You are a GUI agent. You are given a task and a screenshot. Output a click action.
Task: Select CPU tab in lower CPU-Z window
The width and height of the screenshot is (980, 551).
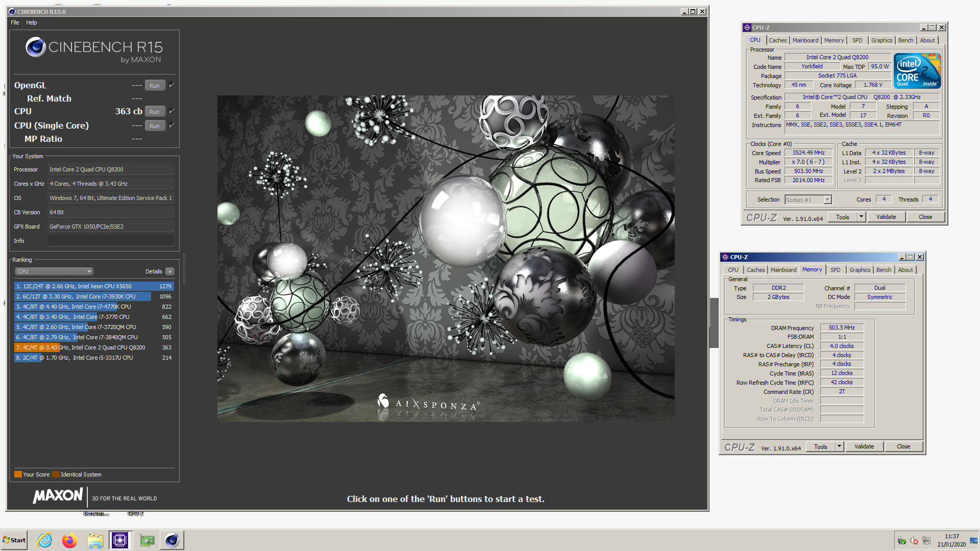(x=733, y=270)
